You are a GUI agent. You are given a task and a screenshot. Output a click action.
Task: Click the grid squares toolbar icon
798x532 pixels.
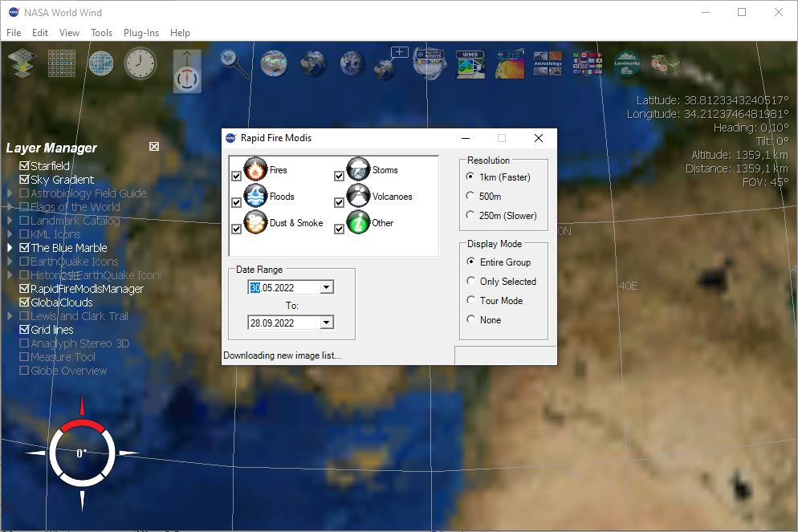(x=62, y=63)
